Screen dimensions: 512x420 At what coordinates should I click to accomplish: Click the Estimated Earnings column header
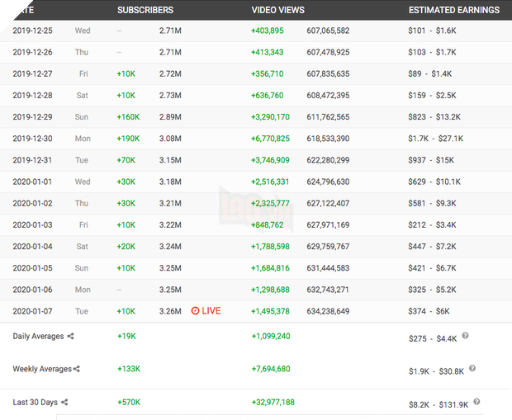point(454,10)
